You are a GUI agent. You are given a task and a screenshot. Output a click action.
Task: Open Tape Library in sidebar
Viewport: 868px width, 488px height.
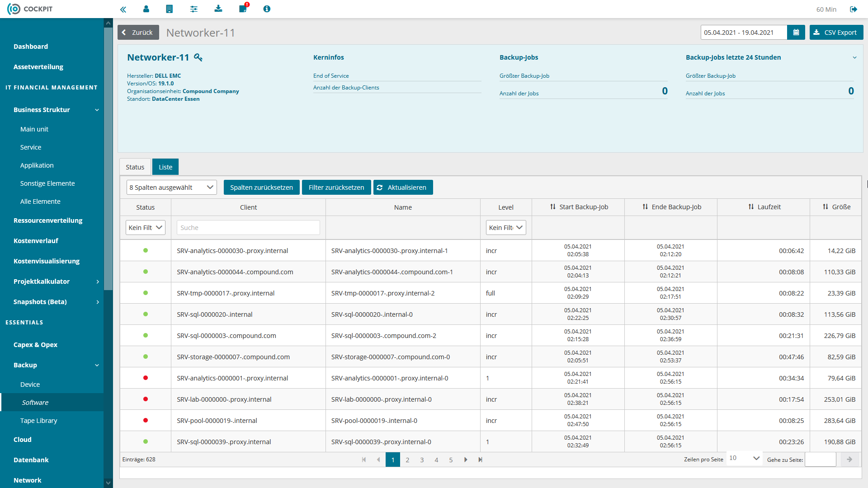(39, 421)
